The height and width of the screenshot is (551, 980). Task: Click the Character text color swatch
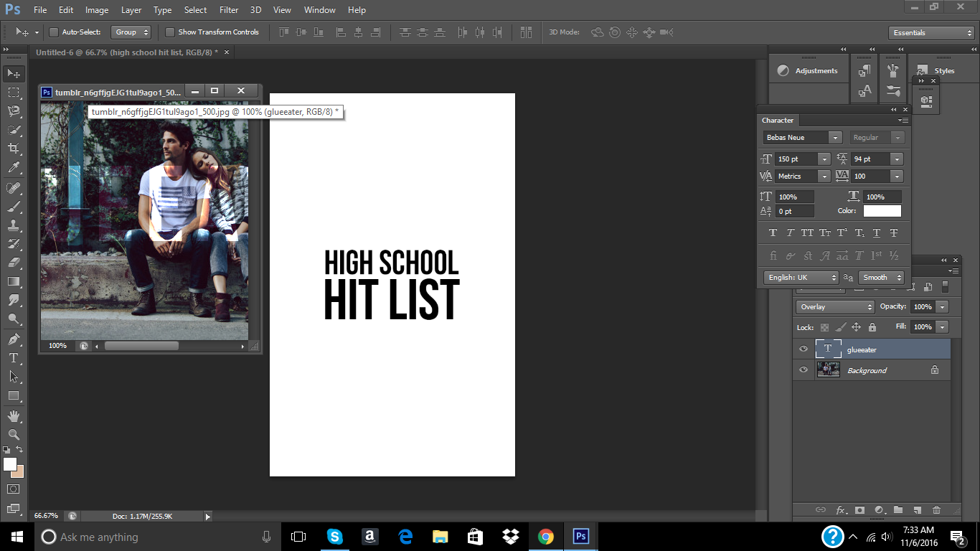point(882,211)
